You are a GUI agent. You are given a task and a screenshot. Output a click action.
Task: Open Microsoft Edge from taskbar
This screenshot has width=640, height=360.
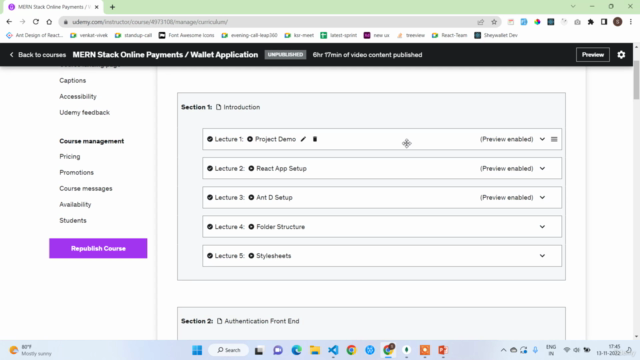click(x=296, y=350)
